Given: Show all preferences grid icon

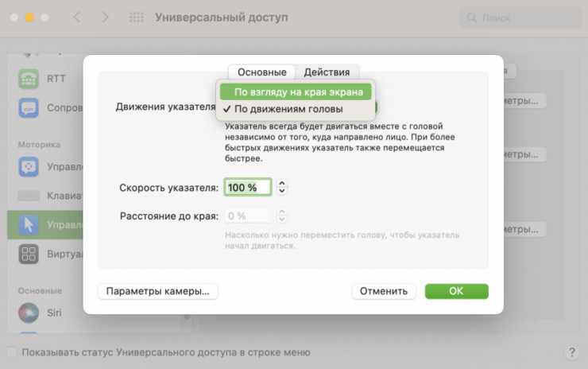Looking at the screenshot, I should tap(136, 17).
